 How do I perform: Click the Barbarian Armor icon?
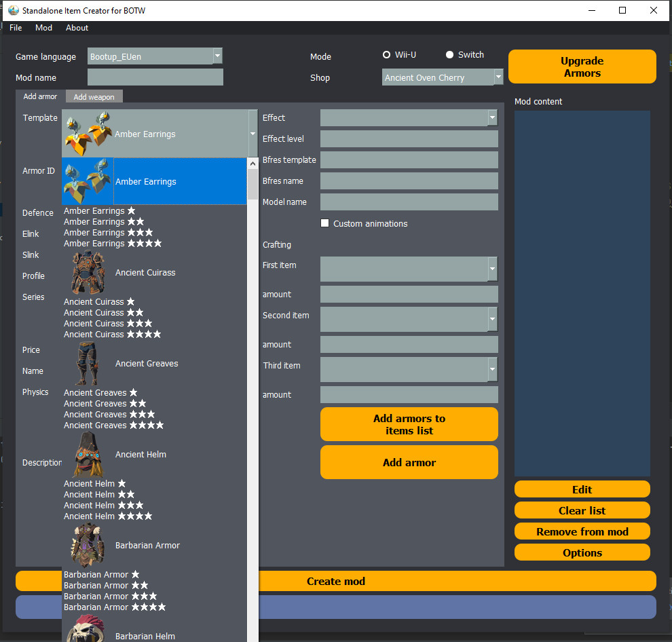(88, 545)
